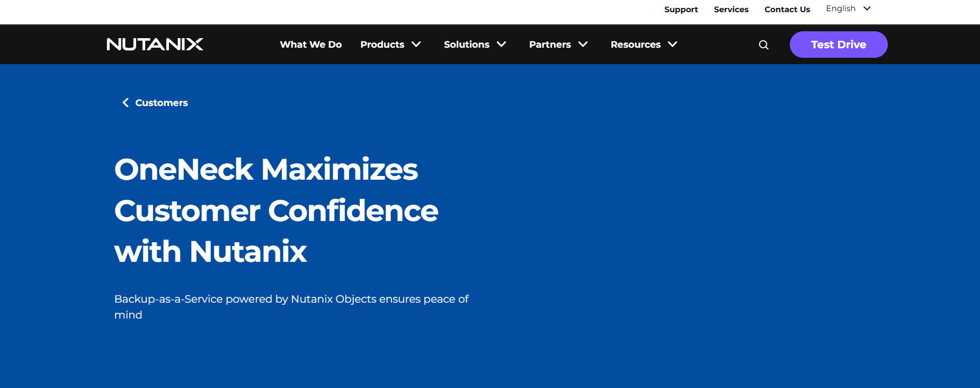
Task: Open the Services link
Action: [x=731, y=10]
